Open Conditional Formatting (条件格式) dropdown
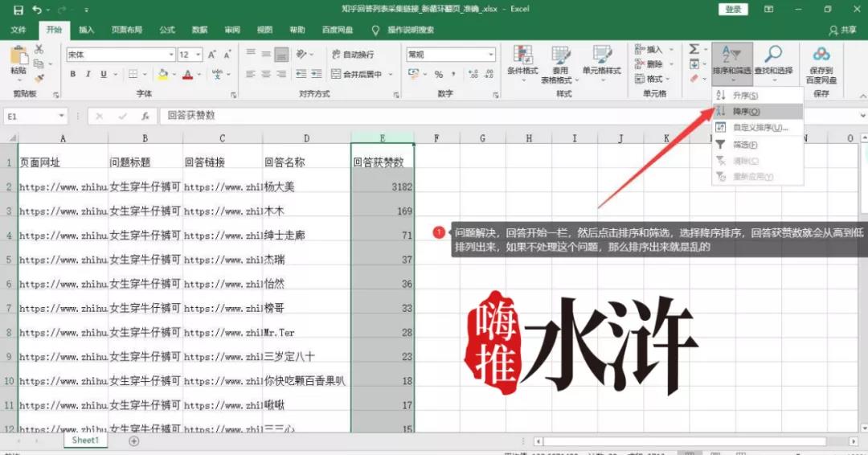 (x=522, y=64)
